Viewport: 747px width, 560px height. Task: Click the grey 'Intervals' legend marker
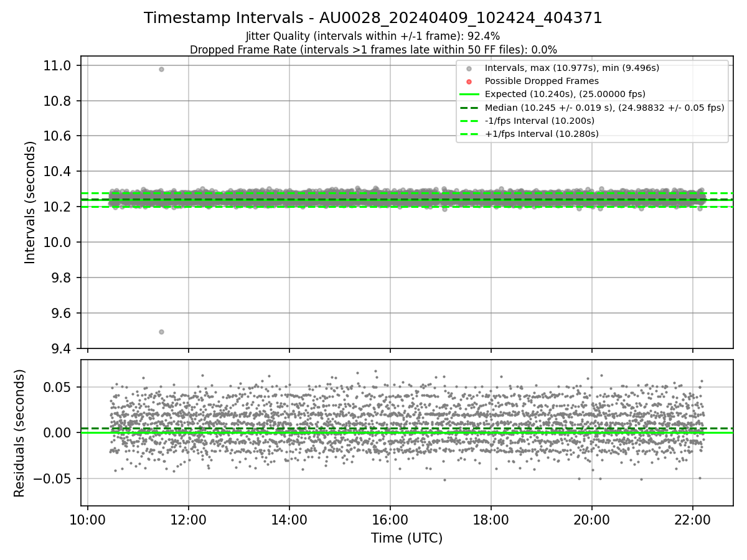[469, 68]
